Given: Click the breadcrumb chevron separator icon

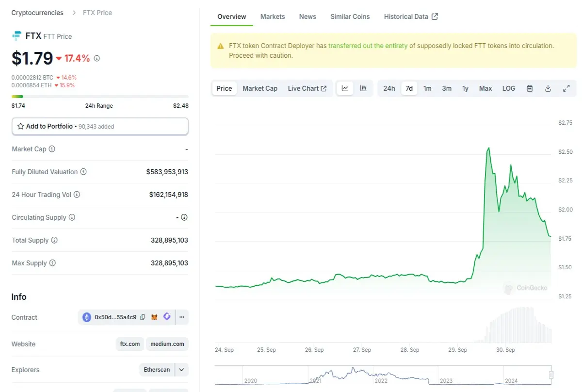Looking at the screenshot, I should [x=74, y=13].
